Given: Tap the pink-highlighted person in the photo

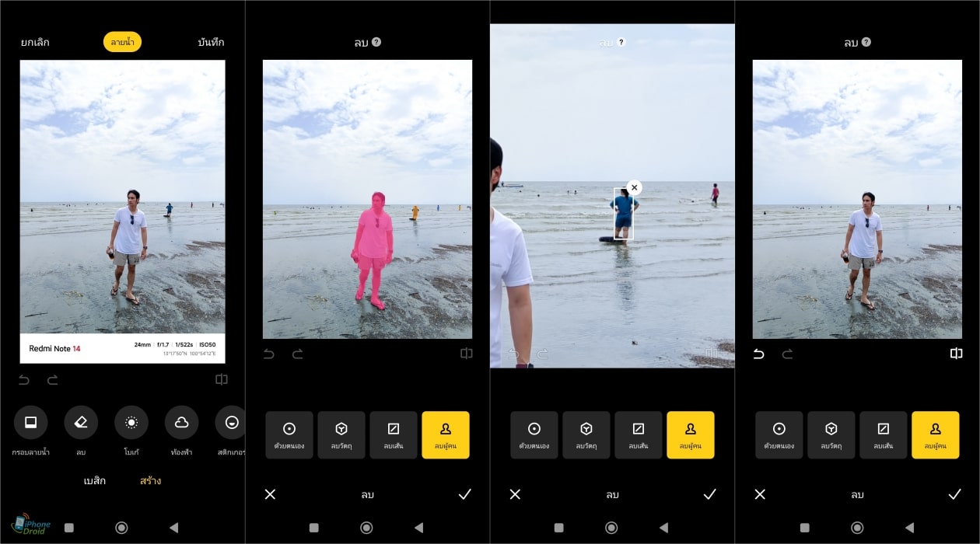Looking at the screenshot, I should pos(374,249).
